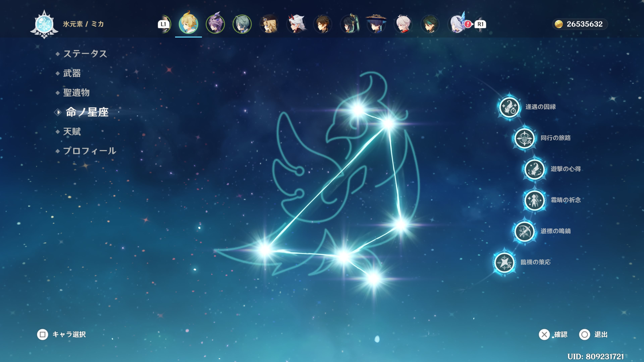Image resolution: width=644 pixels, height=362 pixels.
Task: Choose the dark-green-haired character portrait
Action: pos(430,24)
